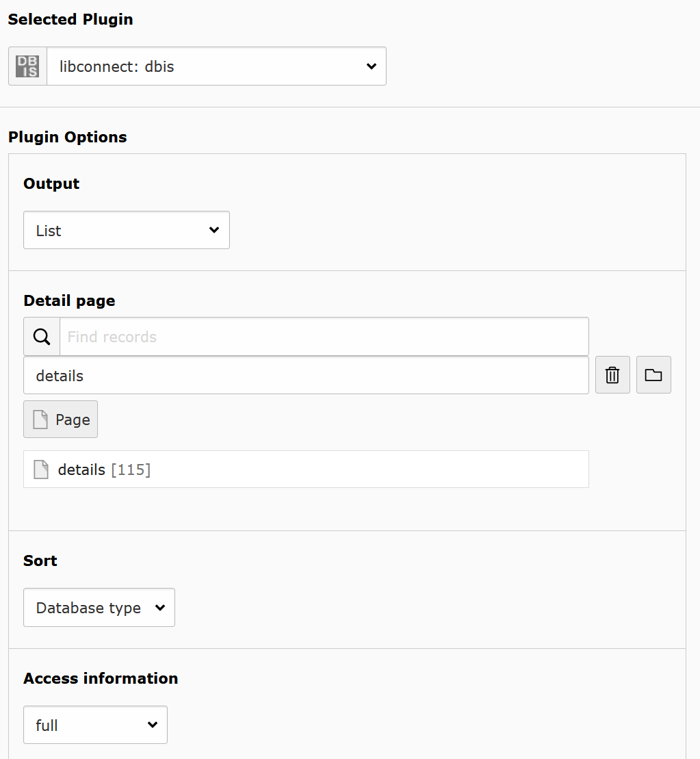Click the chevron arrow on the Output selector
The width and height of the screenshot is (700, 759).
(213, 230)
